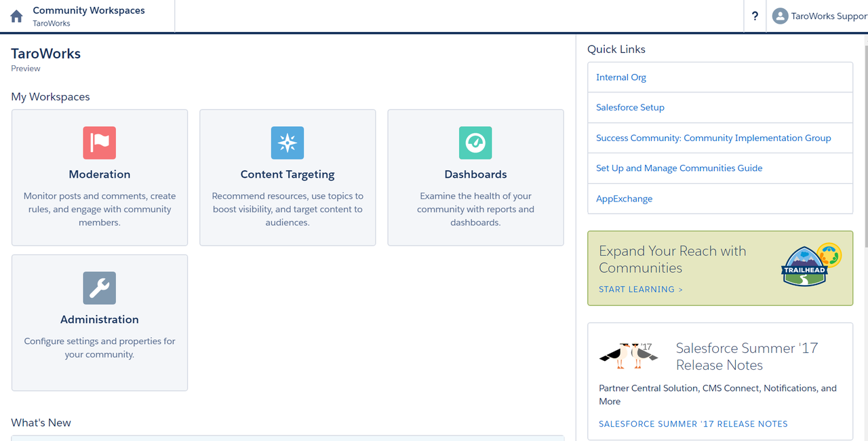Click the Expand Your Reach with Communities heading
This screenshot has height=441, width=868.
[672, 259]
